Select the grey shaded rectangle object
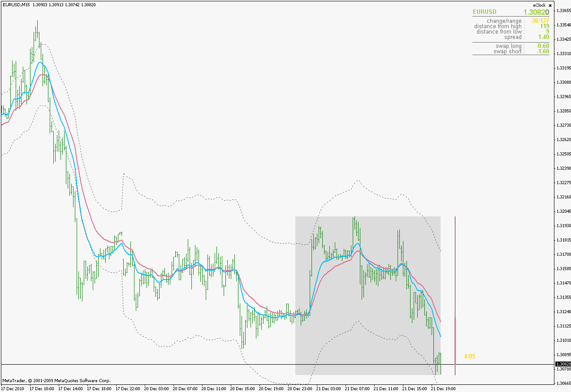This screenshot has width=571, height=392. 368,296
